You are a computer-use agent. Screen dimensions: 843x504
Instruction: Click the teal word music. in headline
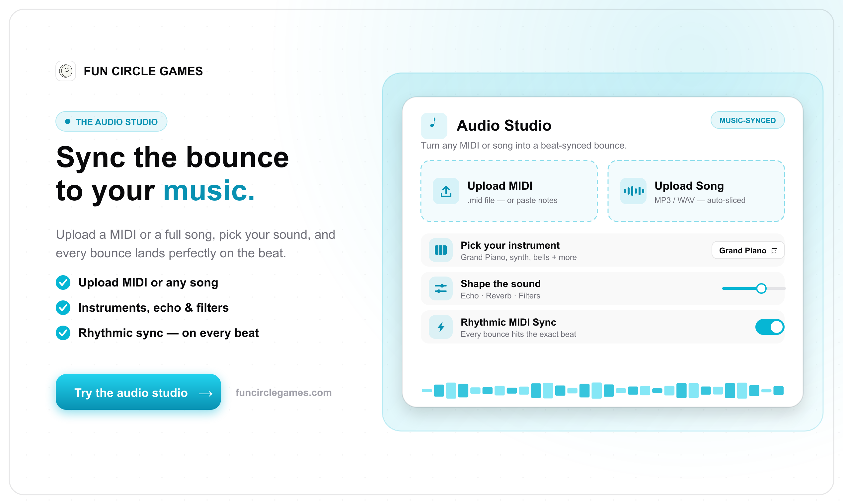(209, 191)
